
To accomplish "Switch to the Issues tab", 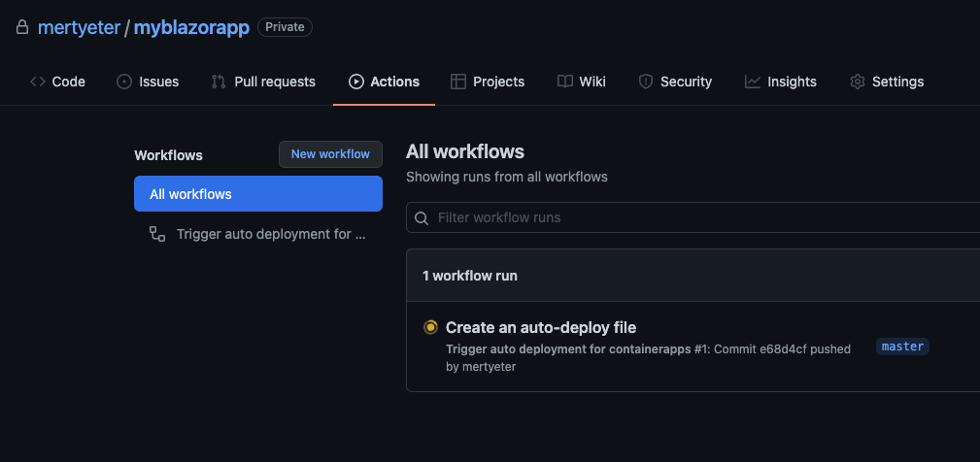I will 148,82.
